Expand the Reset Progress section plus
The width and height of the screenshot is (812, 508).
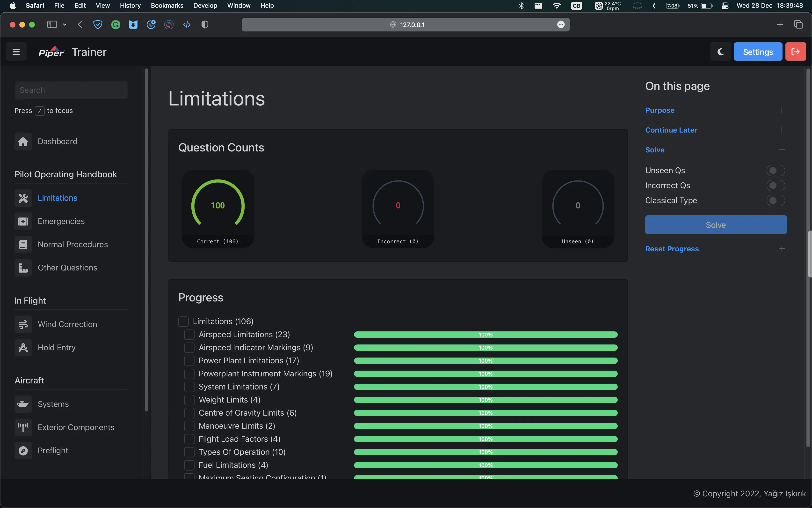point(782,249)
